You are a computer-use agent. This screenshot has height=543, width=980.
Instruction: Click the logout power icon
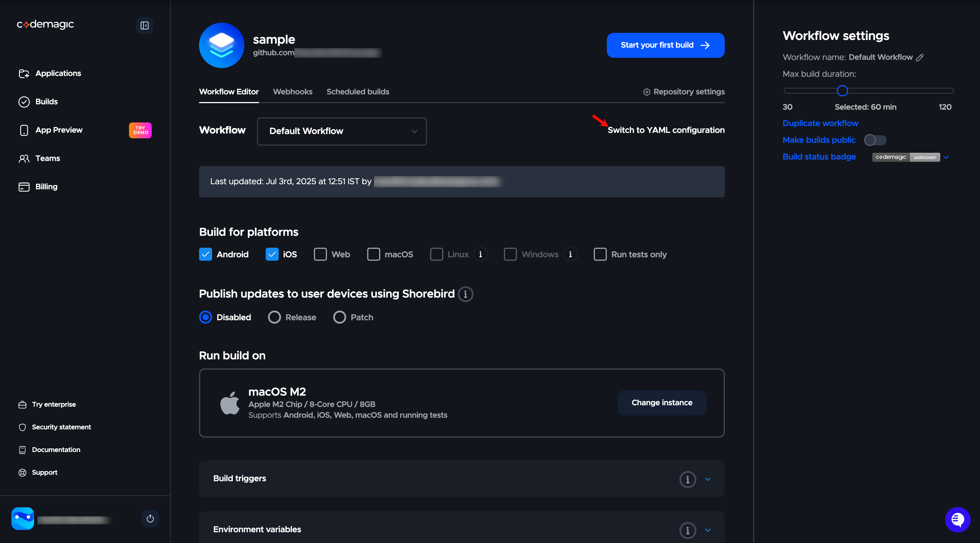coord(150,519)
